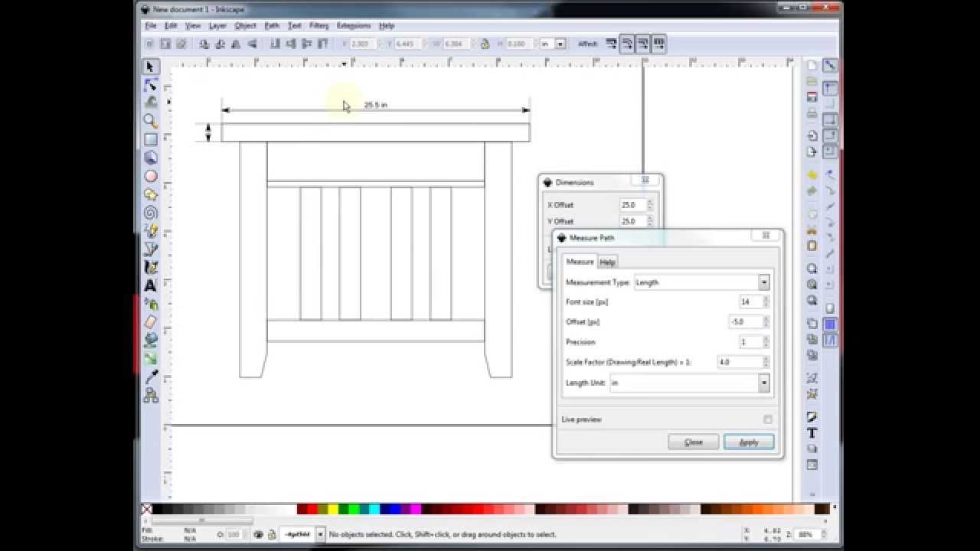Open the File menu
The image size is (980, 551).
[151, 25]
